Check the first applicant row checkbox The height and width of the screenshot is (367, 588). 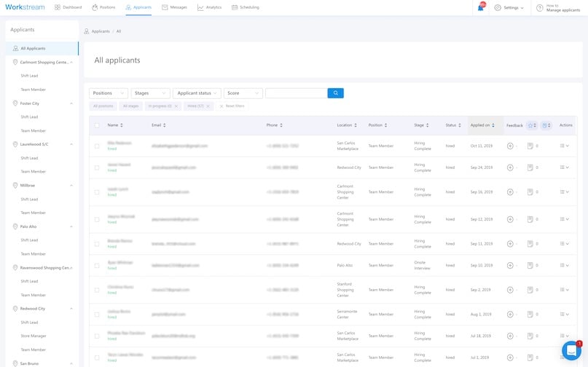(97, 146)
